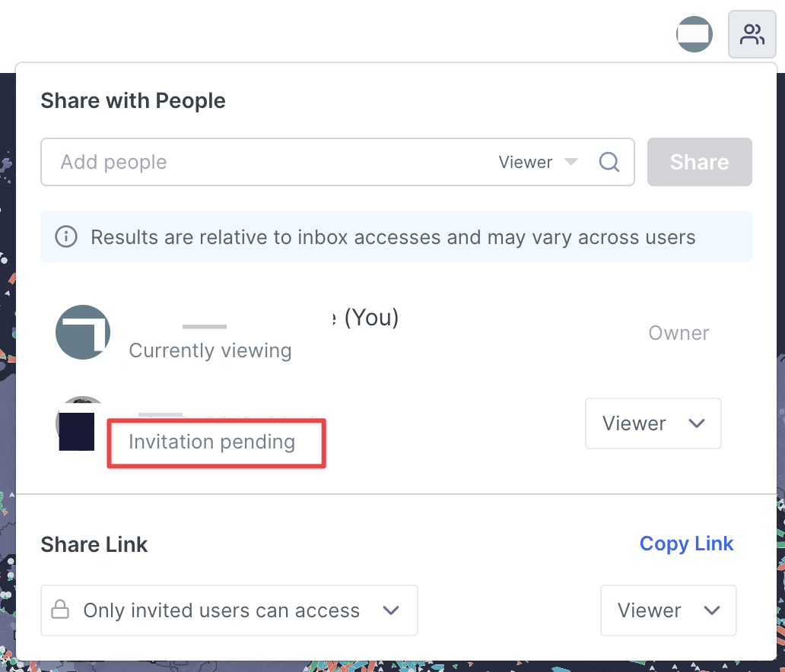Open the Share Link Viewer permission dropdown

coord(668,610)
